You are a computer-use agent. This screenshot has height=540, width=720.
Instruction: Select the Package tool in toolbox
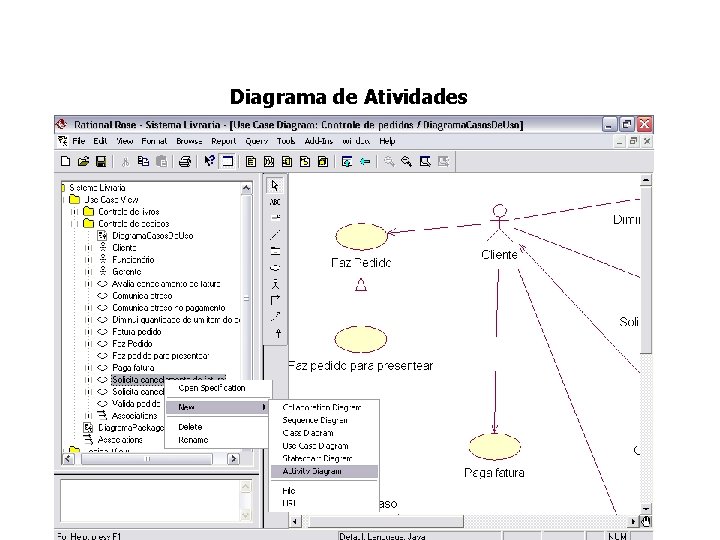click(x=275, y=251)
